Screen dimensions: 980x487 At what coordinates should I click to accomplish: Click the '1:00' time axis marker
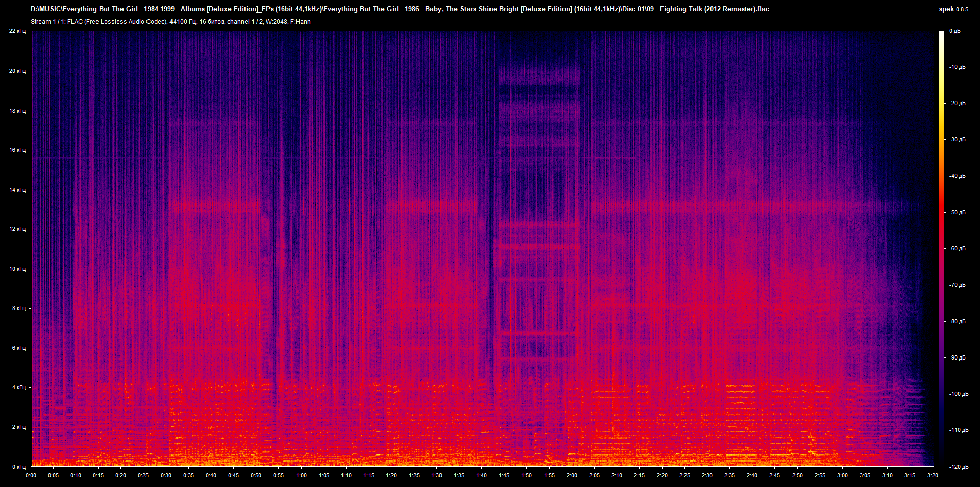pos(301,475)
